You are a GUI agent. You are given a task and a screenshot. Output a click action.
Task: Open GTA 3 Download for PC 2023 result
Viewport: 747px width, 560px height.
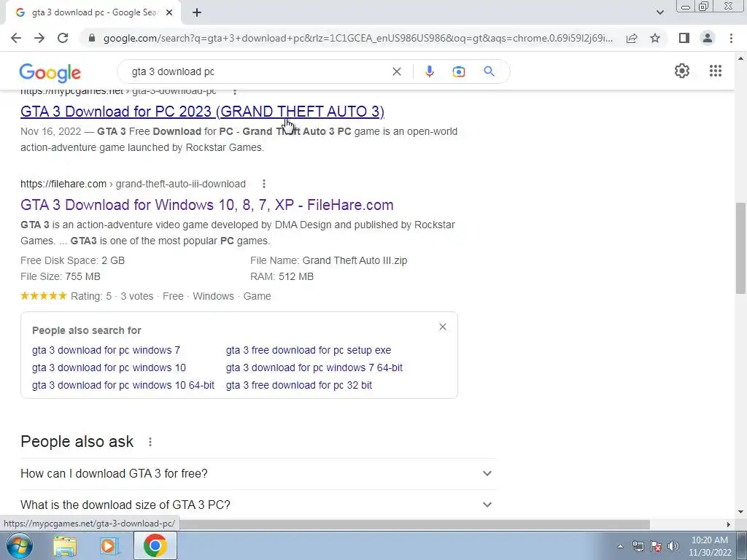[203, 112]
